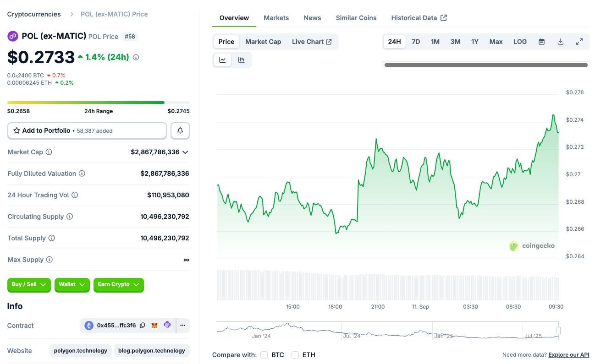Screen dimensions: 595x364
Task: Expand chart to fullscreen
Action: 579,42
